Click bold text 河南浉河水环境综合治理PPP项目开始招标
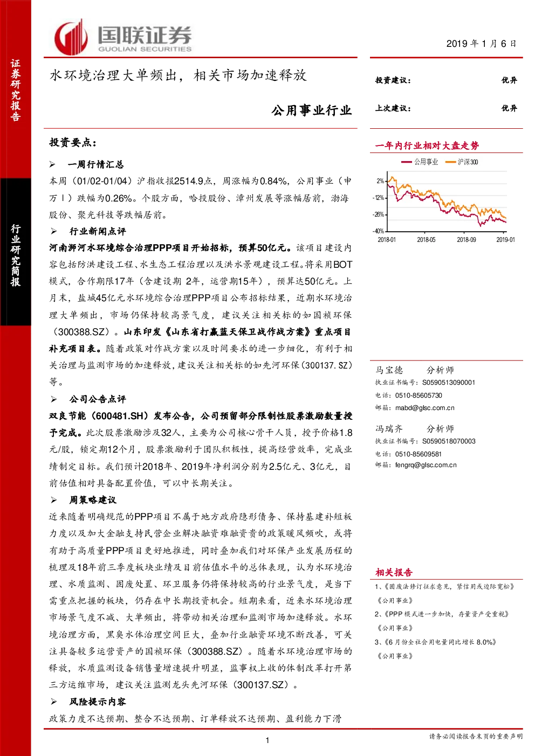 (x=140, y=248)
